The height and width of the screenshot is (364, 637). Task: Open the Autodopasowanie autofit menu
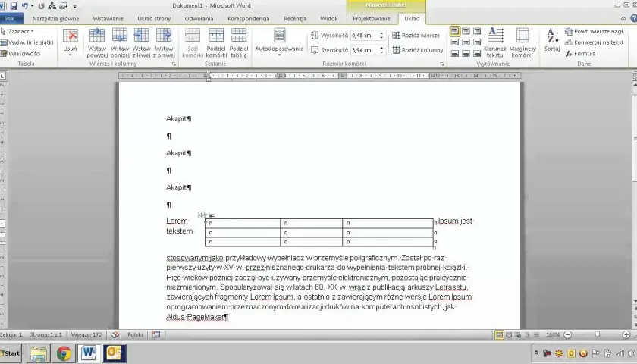coord(279,42)
